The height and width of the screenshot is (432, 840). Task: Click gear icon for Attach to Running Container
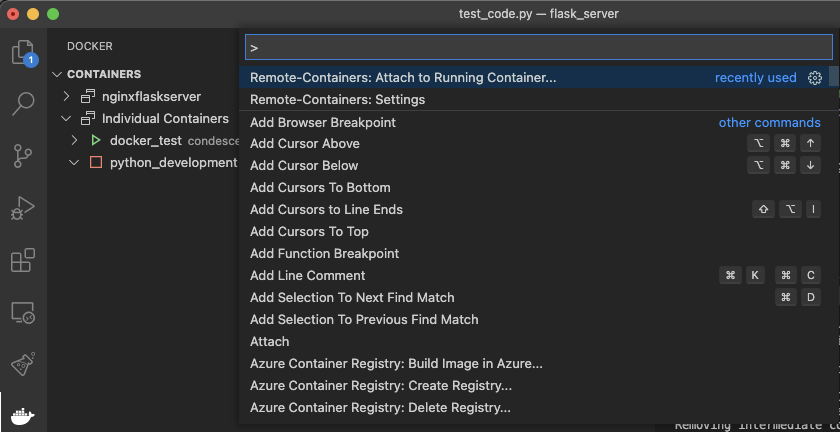click(814, 78)
